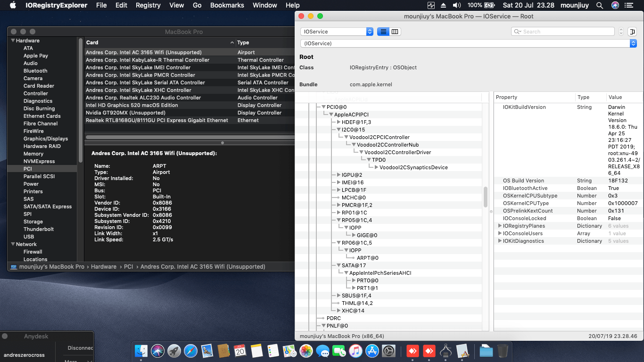Open the IOService plane dropdown
Image resolution: width=644 pixels, height=362 pixels.
pos(337,32)
